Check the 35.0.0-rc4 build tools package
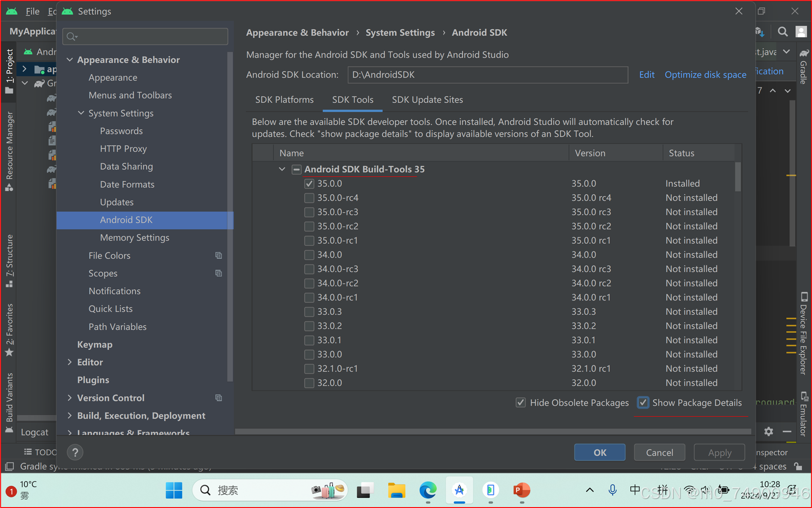The image size is (812, 508). [309, 198]
